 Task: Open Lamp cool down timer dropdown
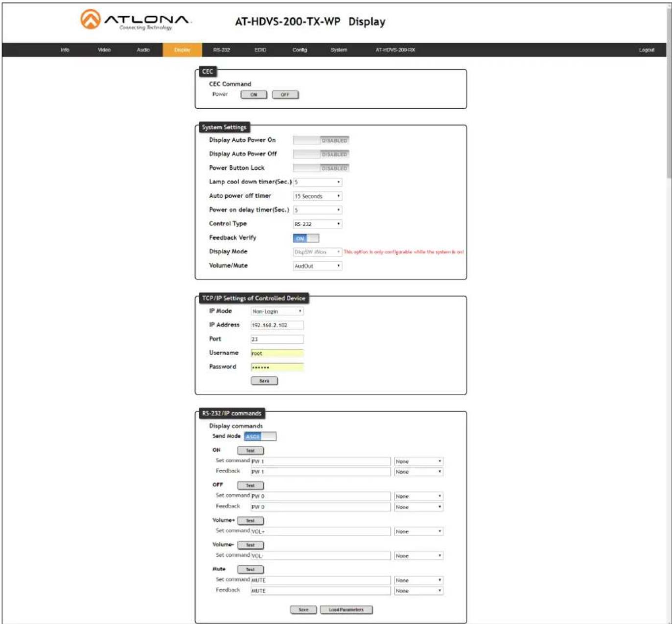click(317, 182)
